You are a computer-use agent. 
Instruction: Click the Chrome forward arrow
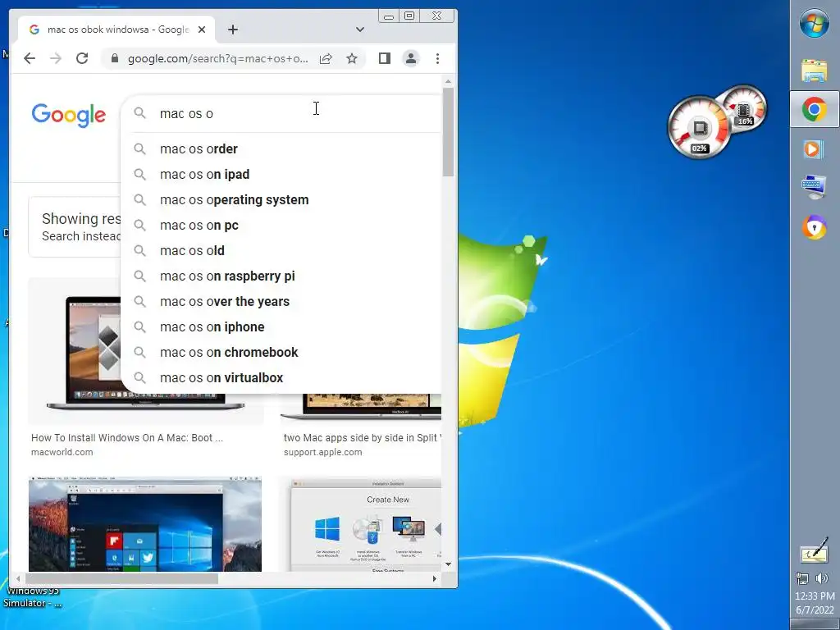[x=56, y=58]
